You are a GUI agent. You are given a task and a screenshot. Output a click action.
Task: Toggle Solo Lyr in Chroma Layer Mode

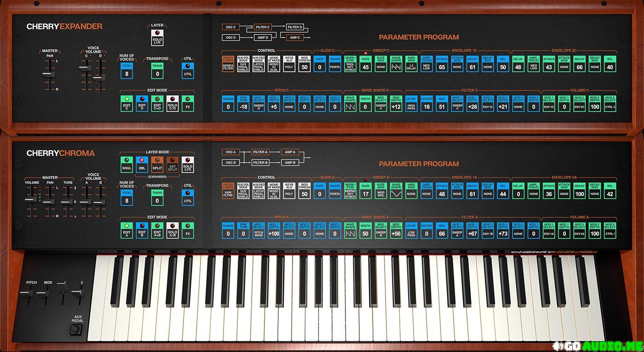tap(188, 165)
